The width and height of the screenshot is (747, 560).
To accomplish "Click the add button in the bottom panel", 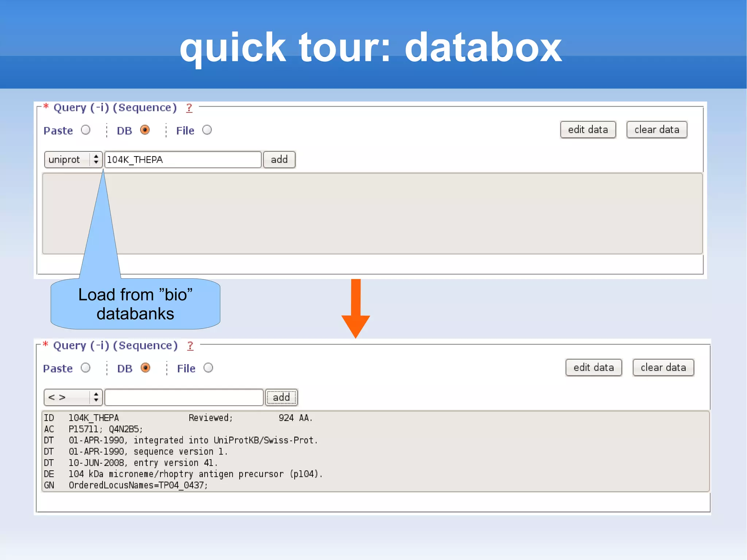I will (x=281, y=397).
